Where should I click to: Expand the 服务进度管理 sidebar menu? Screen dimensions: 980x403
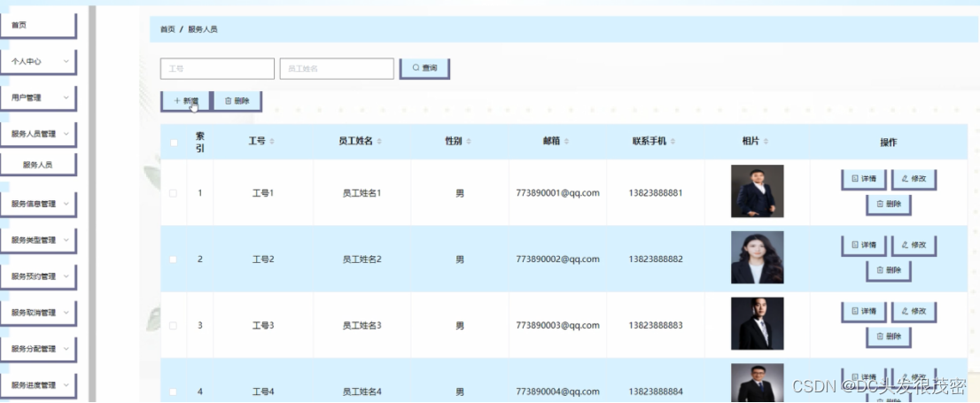pos(37,385)
